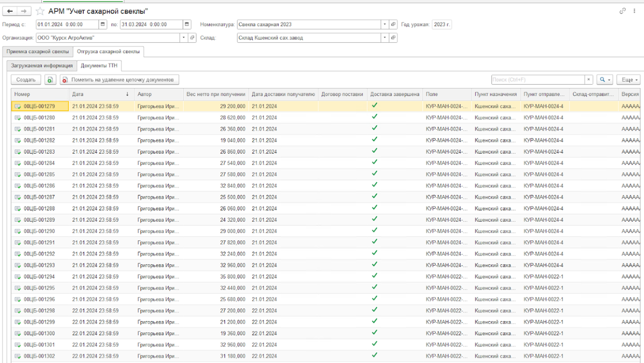Viewport: 644px width, 363px height.
Task: Select the Отгрузка сахарной свеклы tab
Action: pos(109,51)
